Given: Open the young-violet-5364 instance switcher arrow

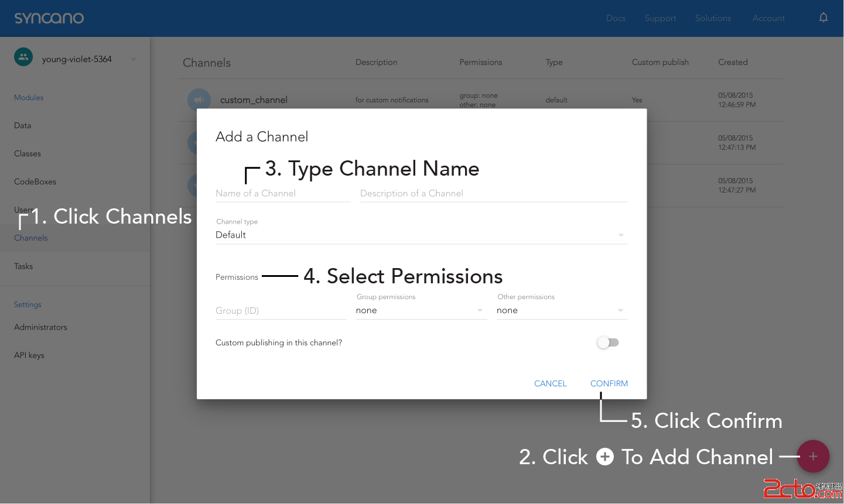Looking at the screenshot, I should 134,59.
